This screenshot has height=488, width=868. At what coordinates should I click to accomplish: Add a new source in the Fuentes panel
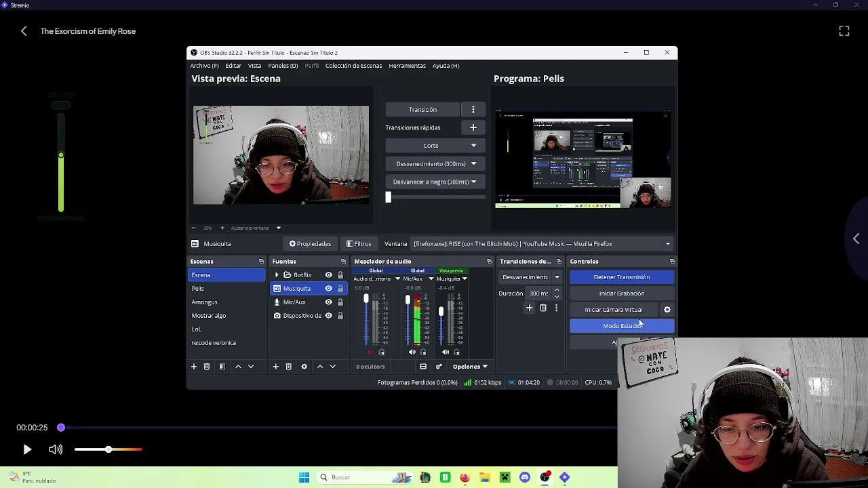275,367
